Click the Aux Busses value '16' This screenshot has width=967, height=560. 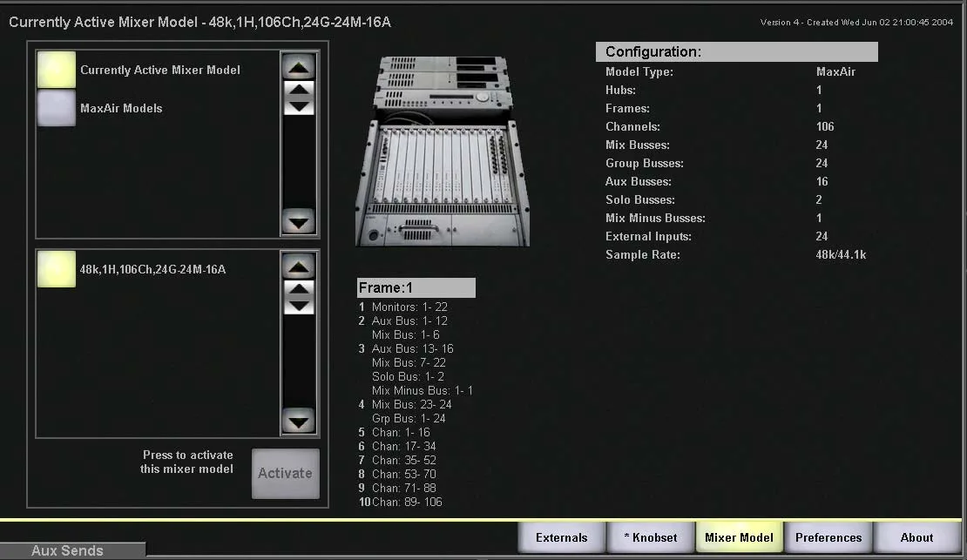click(x=822, y=181)
